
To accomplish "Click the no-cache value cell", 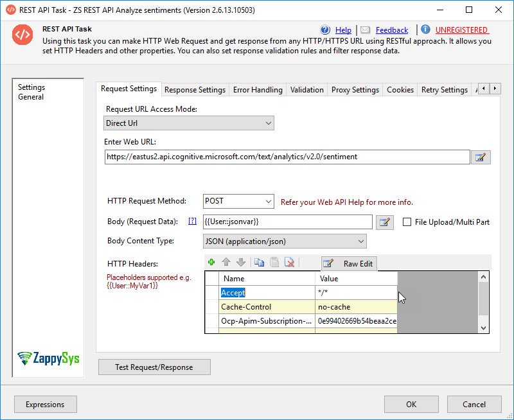I will pyautogui.click(x=356, y=307).
